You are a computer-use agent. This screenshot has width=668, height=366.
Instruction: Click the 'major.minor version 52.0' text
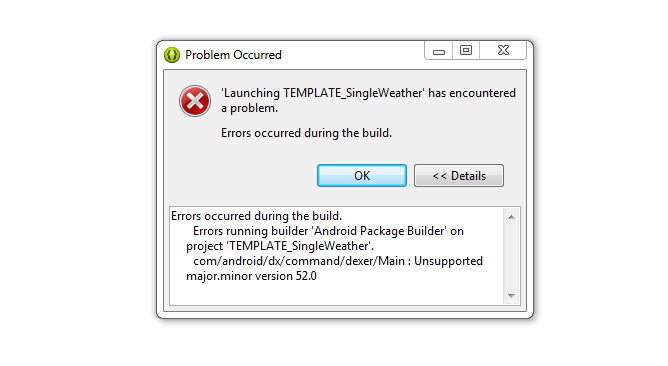[251, 276]
